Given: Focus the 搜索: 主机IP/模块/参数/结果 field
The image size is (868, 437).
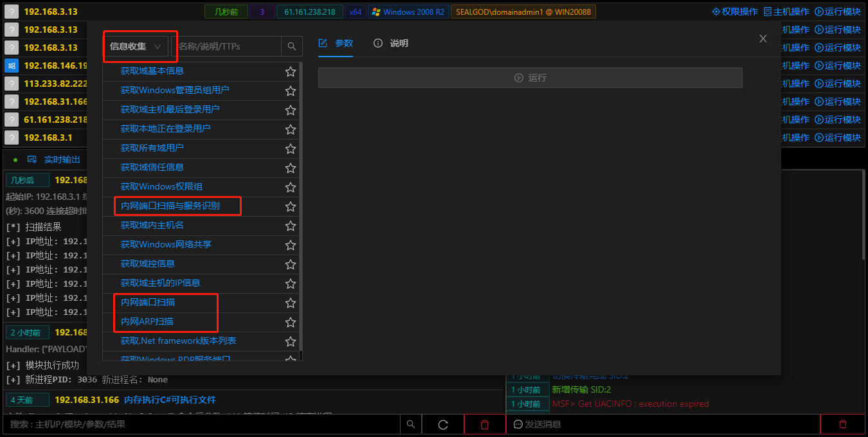Looking at the screenshot, I should pyautogui.click(x=201, y=424).
